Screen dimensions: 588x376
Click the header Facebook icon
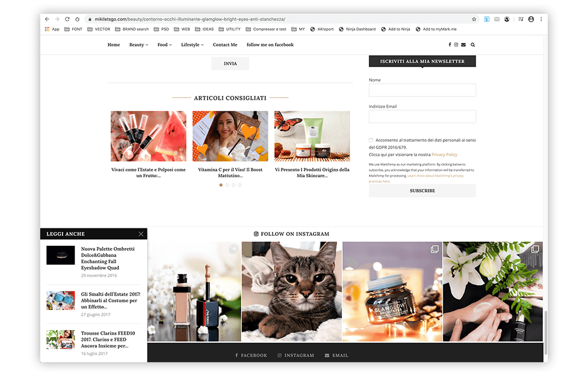[x=450, y=45]
